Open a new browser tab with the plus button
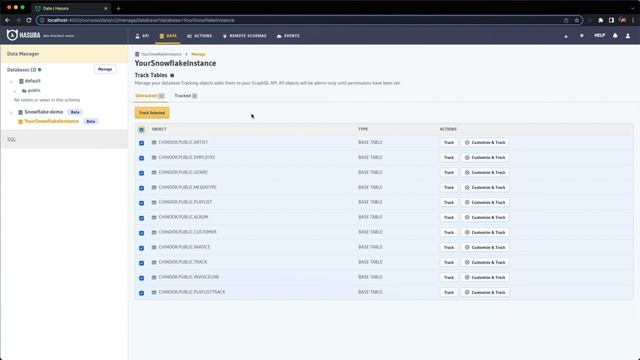The height and width of the screenshot is (360, 640). (x=118, y=8)
